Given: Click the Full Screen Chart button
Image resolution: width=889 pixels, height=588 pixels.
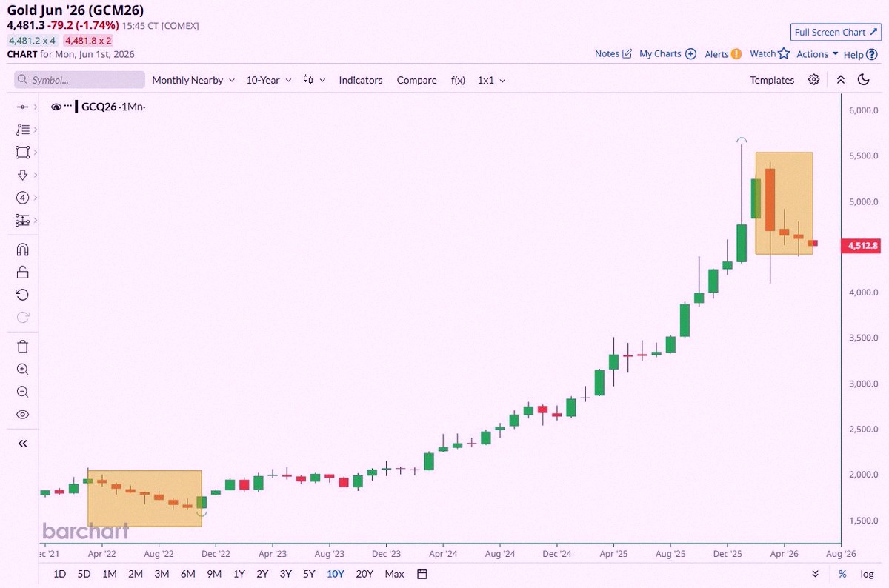Looking at the screenshot, I should [835, 32].
